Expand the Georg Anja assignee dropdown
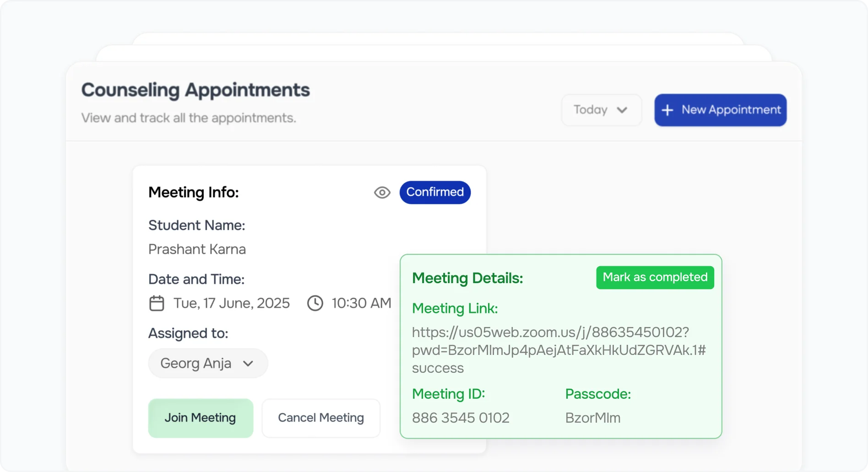This screenshot has height=472, width=868. (207, 364)
